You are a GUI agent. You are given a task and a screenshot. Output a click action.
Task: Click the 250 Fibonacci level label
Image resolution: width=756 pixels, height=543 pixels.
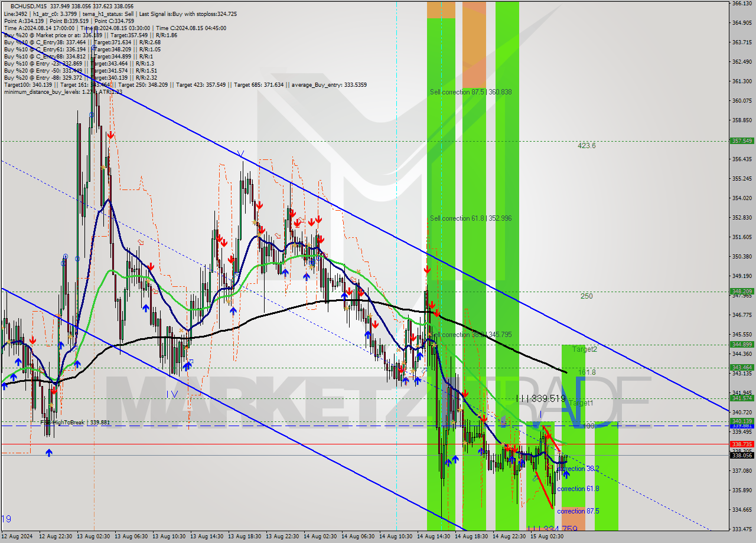(586, 296)
